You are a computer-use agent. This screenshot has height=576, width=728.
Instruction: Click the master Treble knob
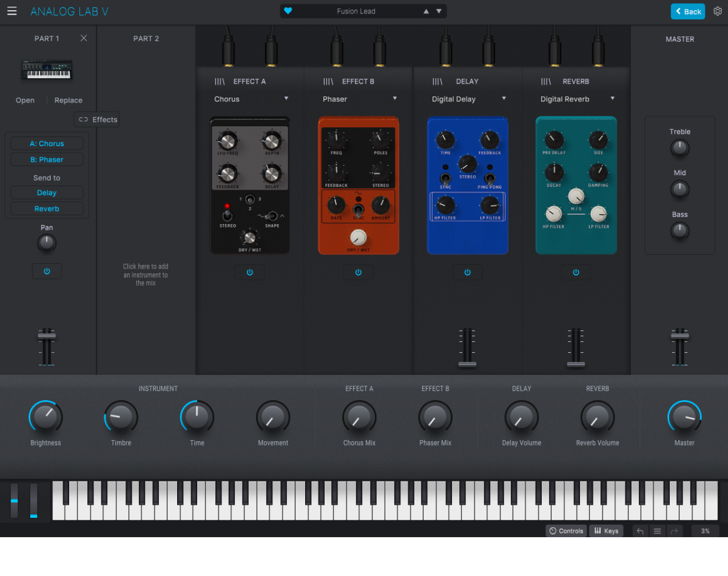click(679, 148)
